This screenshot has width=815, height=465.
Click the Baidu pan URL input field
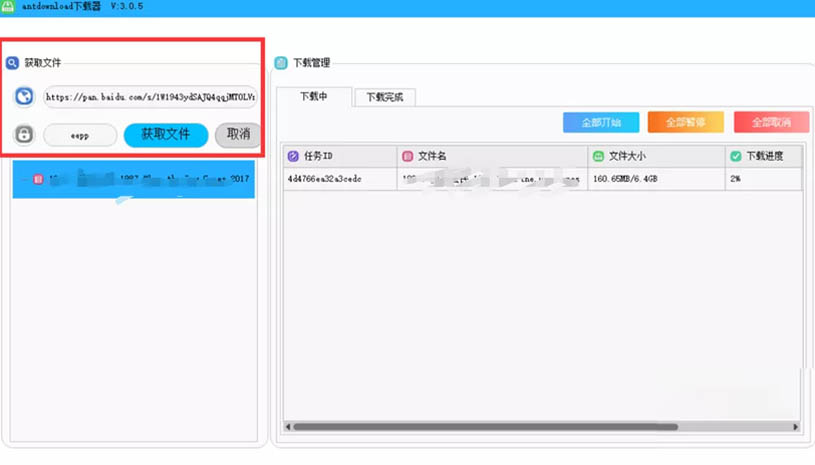[x=149, y=98]
